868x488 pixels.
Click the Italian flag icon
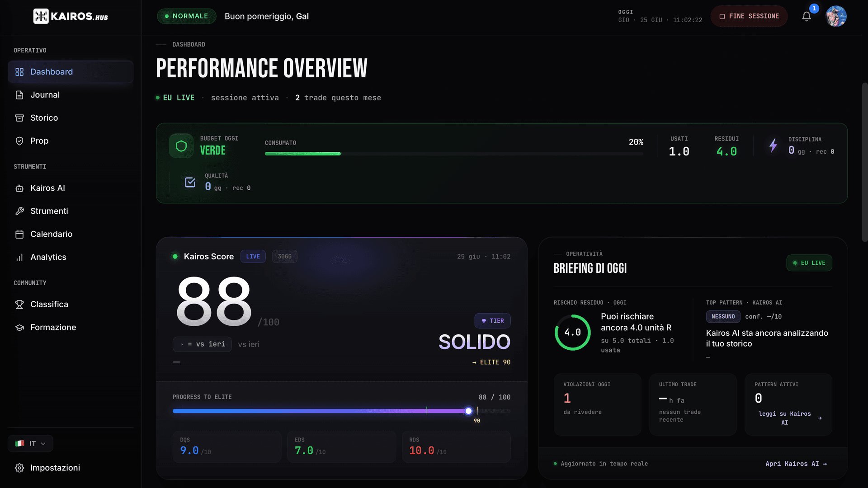coord(19,444)
